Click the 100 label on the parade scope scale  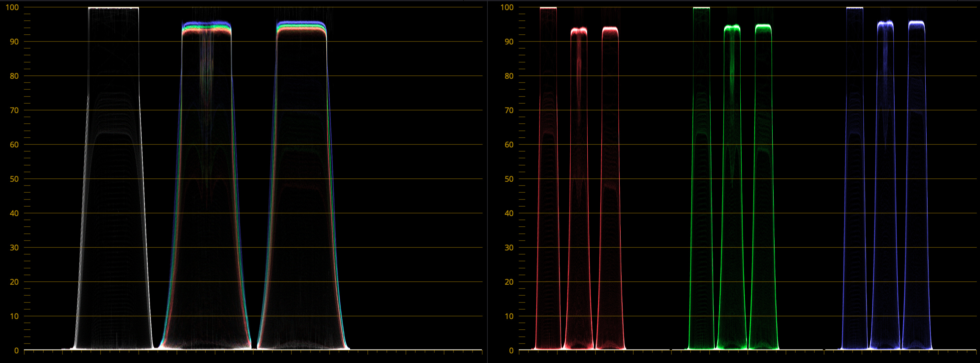click(507, 7)
